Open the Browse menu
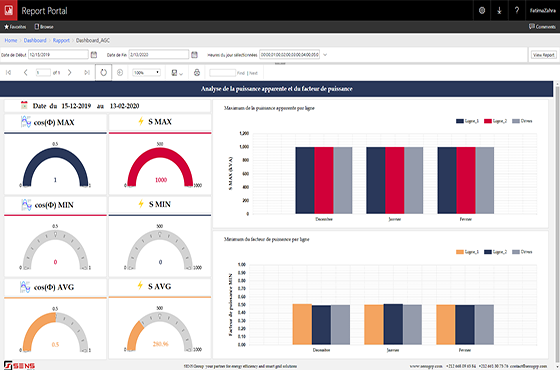Image resolution: width=560 pixels, height=370 pixels. (44, 27)
